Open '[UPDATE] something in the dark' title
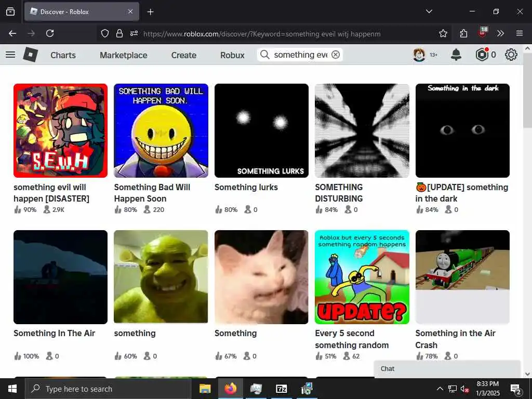The height and width of the screenshot is (399, 532). point(462,193)
